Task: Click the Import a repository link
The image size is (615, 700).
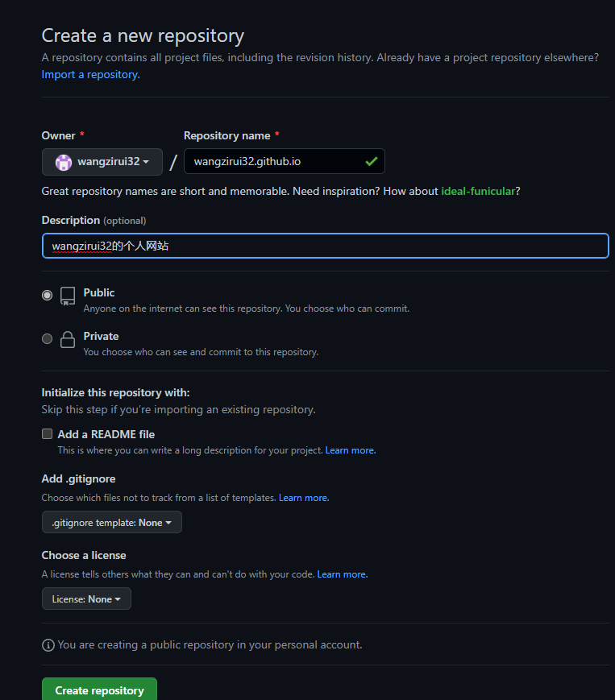Action: tap(90, 75)
